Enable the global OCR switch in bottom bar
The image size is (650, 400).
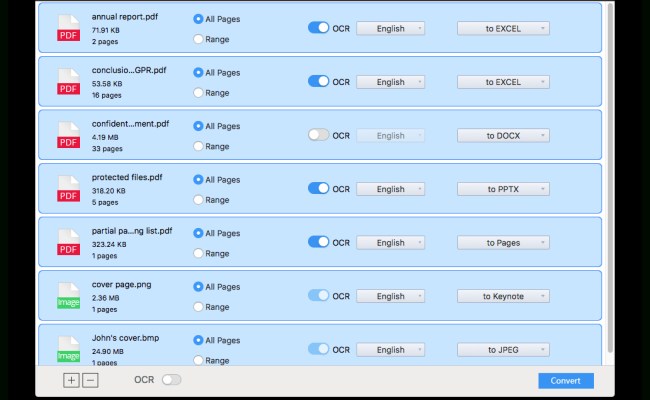tap(172, 380)
